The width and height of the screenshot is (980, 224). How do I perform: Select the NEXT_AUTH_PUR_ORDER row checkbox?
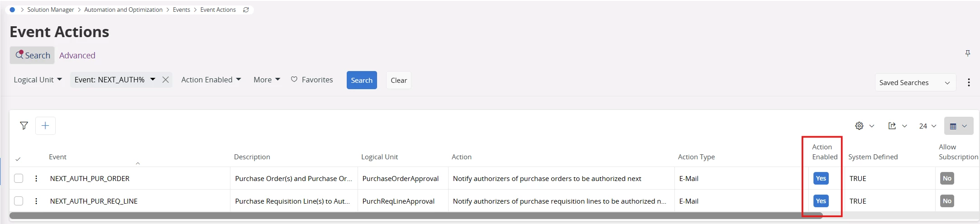(x=19, y=178)
